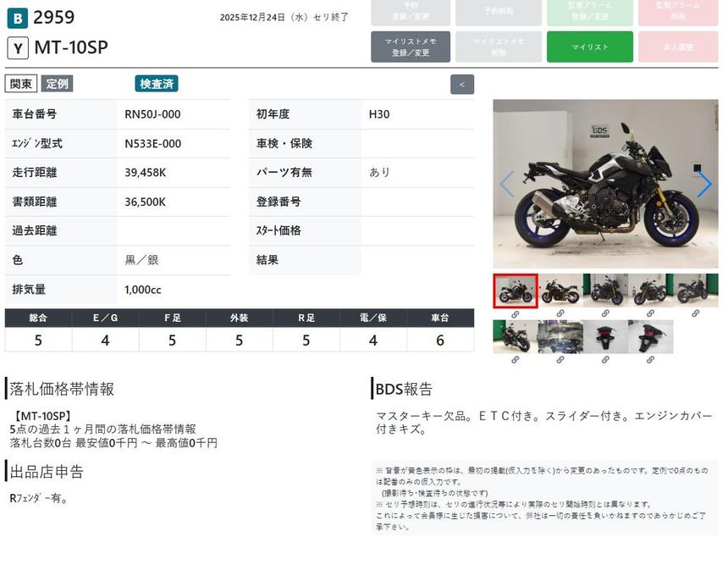Image resolution: width=728 pixels, height=565 pixels.
Task: Click link icon under last bottom-row thumbnail
Action: 650,360
